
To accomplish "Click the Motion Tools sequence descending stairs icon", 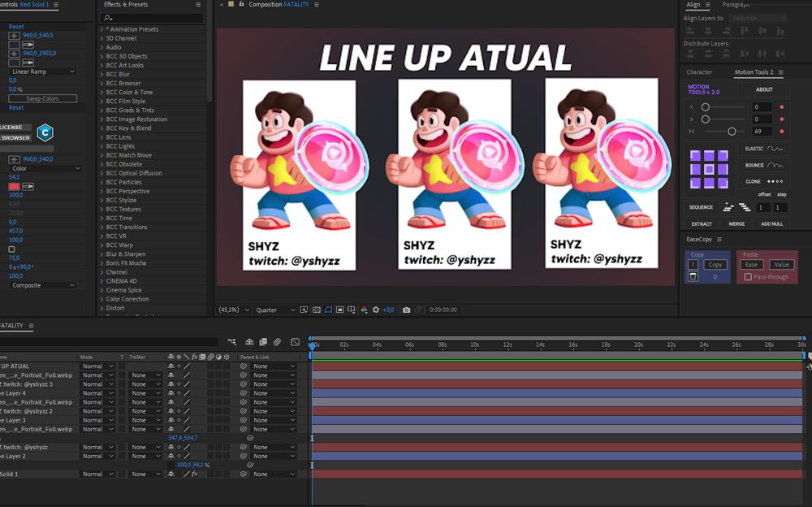I will click(745, 207).
